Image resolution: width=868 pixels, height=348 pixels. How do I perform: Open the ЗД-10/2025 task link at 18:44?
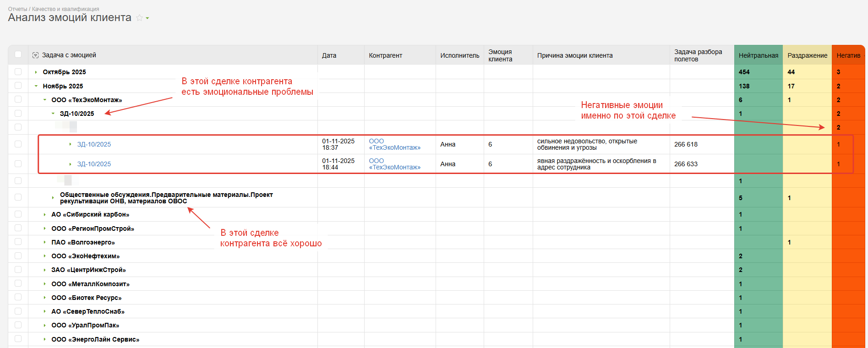click(x=94, y=164)
